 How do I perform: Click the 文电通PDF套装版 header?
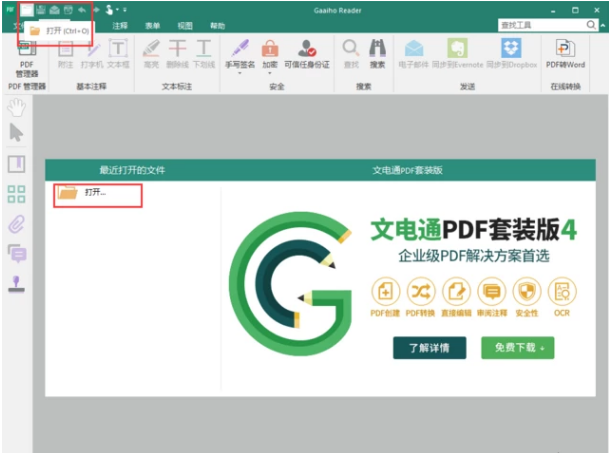[x=407, y=170]
